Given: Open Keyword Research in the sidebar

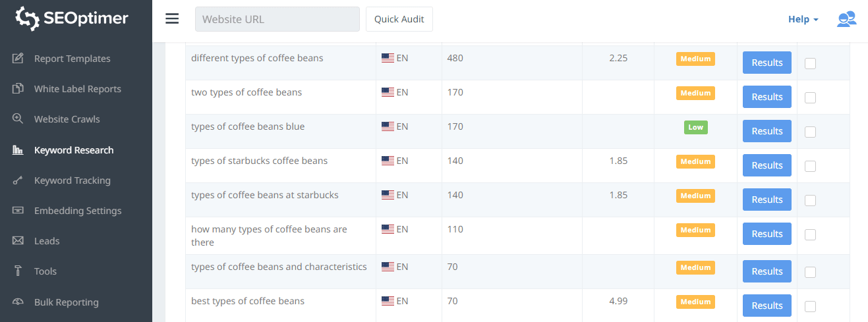Looking at the screenshot, I should (74, 150).
